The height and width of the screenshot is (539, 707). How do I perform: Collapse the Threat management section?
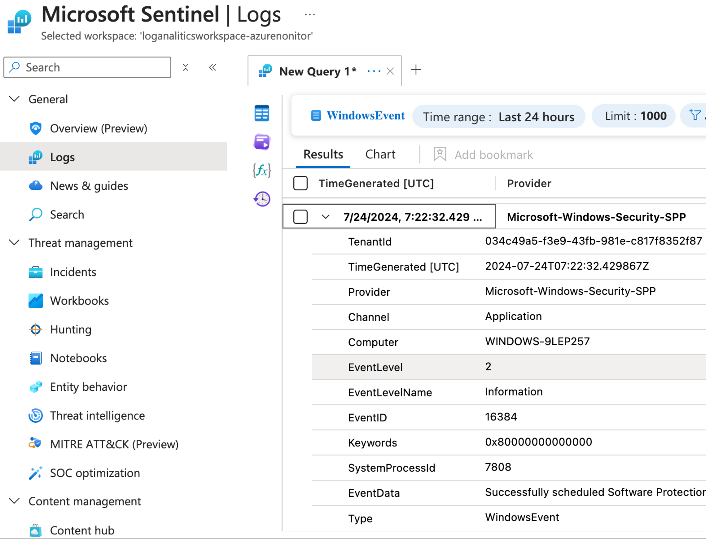14,243
